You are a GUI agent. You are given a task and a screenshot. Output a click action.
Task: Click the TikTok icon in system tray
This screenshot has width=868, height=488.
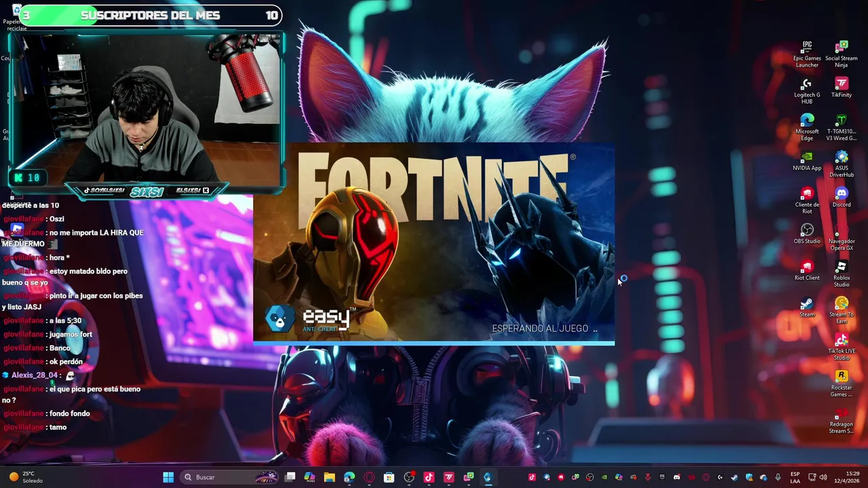point(532,477)
